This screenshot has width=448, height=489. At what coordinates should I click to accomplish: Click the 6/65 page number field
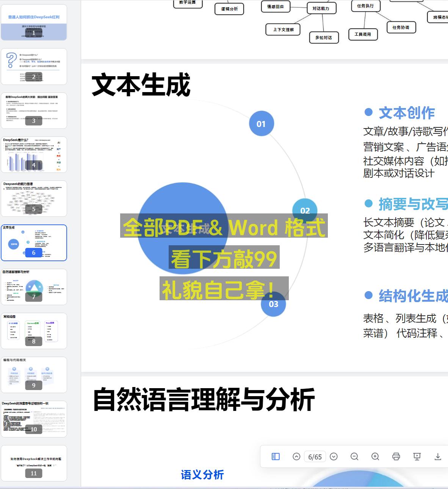(x=315, y=457)
